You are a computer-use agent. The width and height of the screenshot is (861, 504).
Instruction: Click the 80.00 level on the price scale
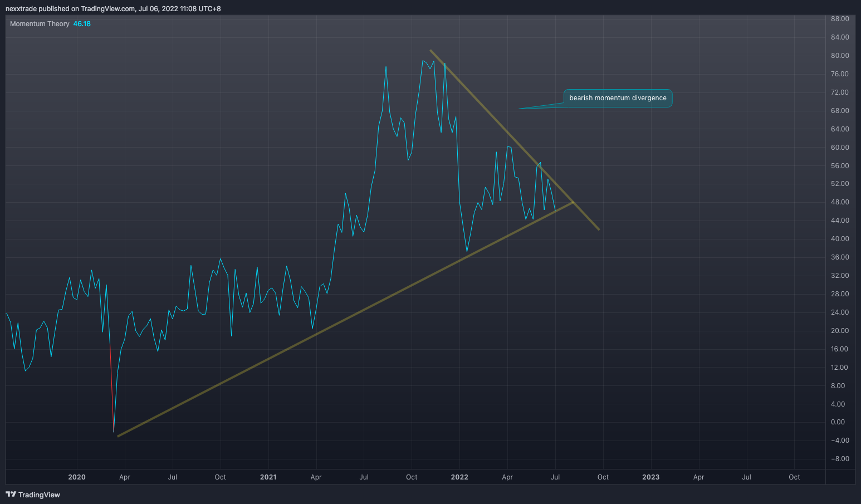pyautogui.click(x=840, y=56)
